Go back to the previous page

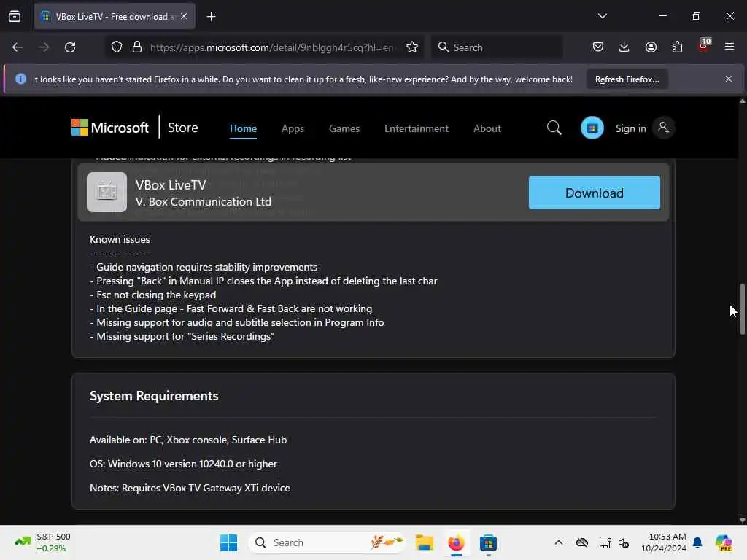pyautogui.click(x=18, y=47)
